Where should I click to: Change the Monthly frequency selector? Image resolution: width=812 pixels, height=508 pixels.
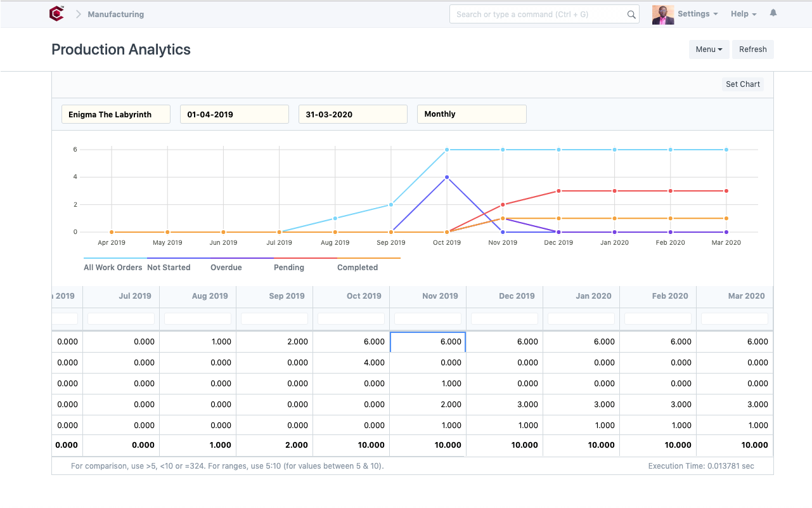(x=471, y=114)
